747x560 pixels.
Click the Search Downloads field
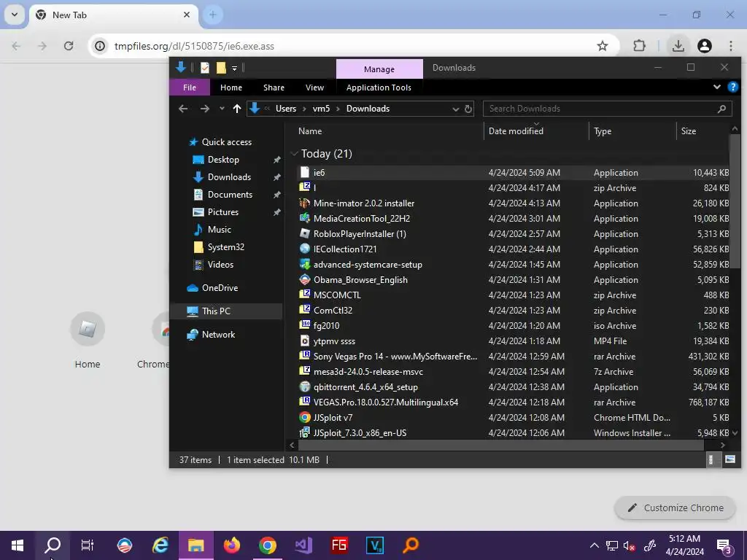coord(608,109)
